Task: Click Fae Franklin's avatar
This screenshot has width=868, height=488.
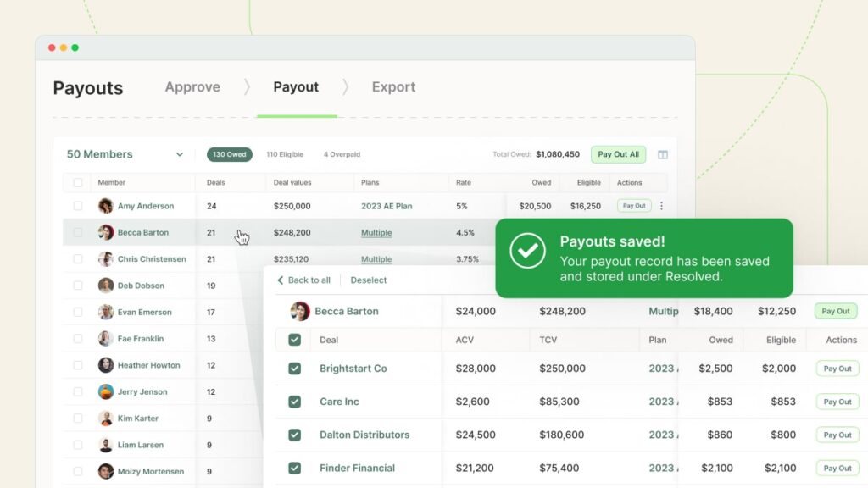Action: click(106, 339)
